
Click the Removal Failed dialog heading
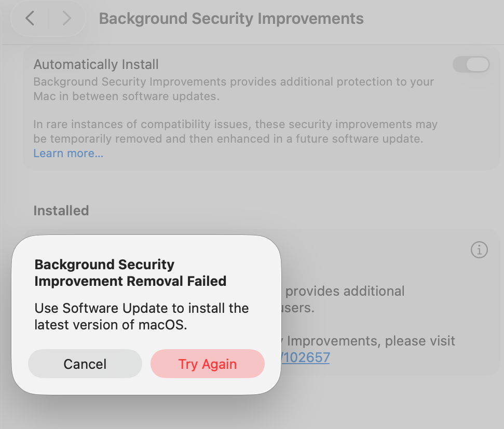pyautogui.click(x=130, y=273)
